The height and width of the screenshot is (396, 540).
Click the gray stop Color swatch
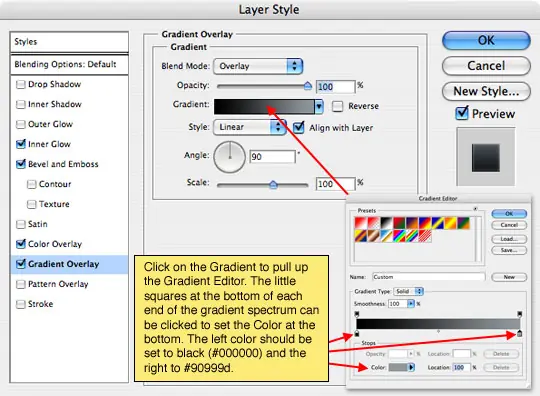(x=398, y=367)
